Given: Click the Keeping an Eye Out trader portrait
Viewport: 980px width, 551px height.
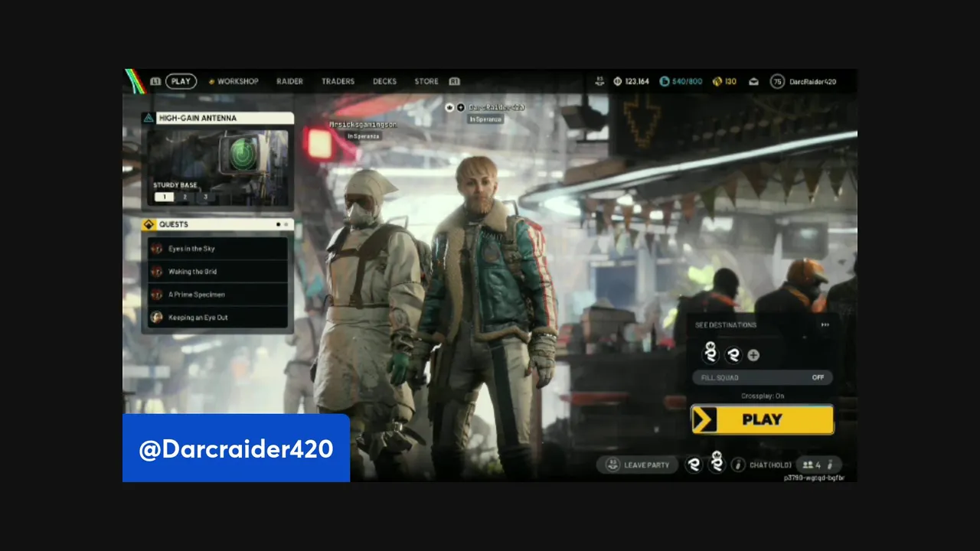Looking at the screenshot, I should click(x=157, y=317).
